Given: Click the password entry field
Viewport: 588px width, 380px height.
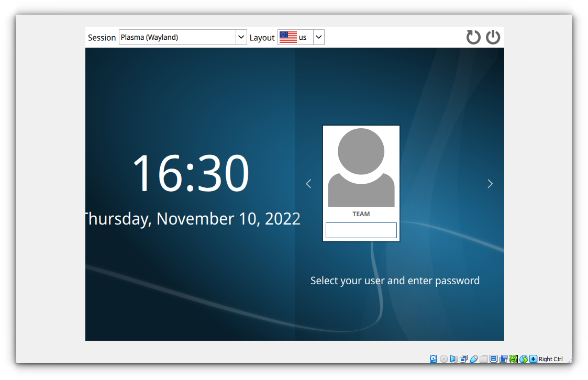Looking at the screenshot, I should pos(361,230).
